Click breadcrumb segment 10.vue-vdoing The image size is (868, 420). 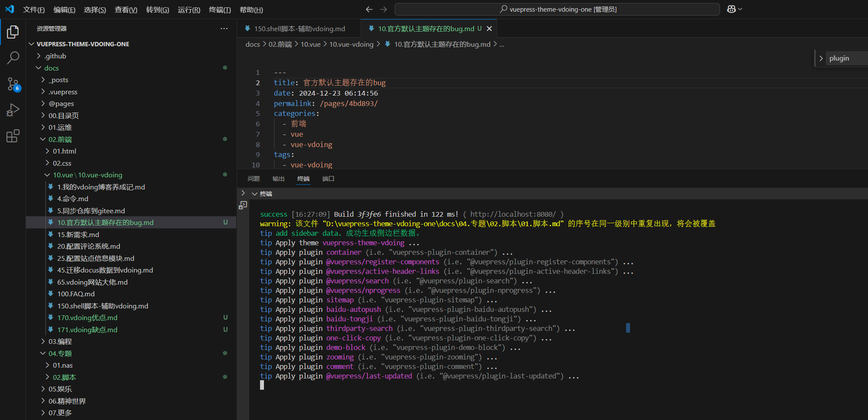point(351,44)
